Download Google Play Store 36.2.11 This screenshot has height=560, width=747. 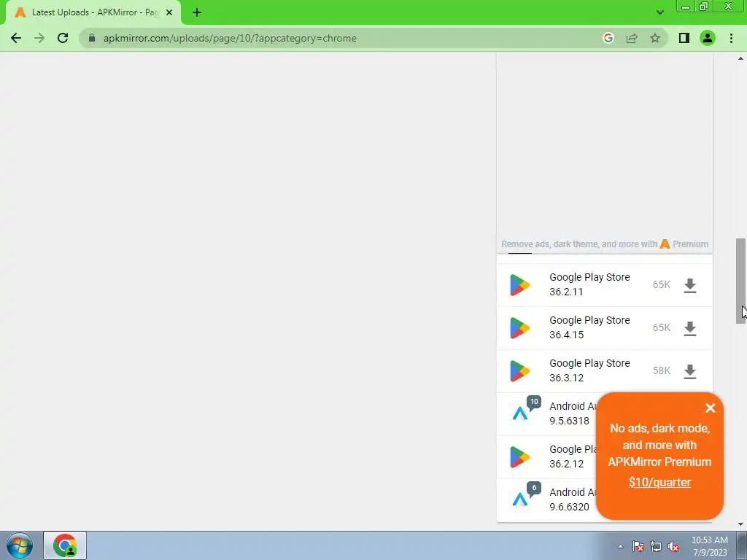click(690, 285)
